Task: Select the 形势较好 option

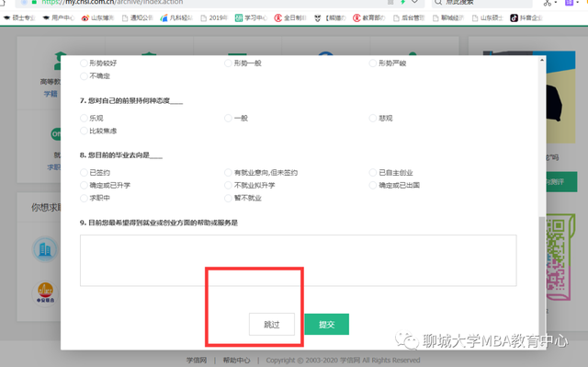Action: (x=98, y=63)
